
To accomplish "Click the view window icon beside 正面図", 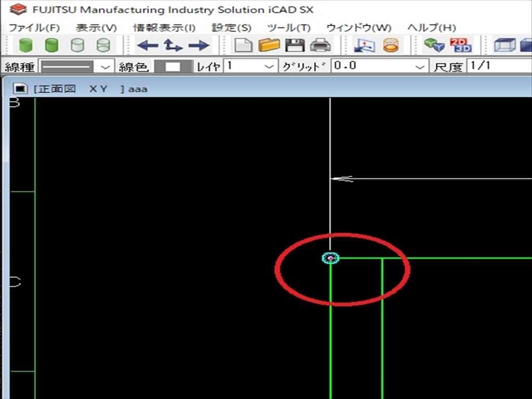I will click(x=21, y=88).
